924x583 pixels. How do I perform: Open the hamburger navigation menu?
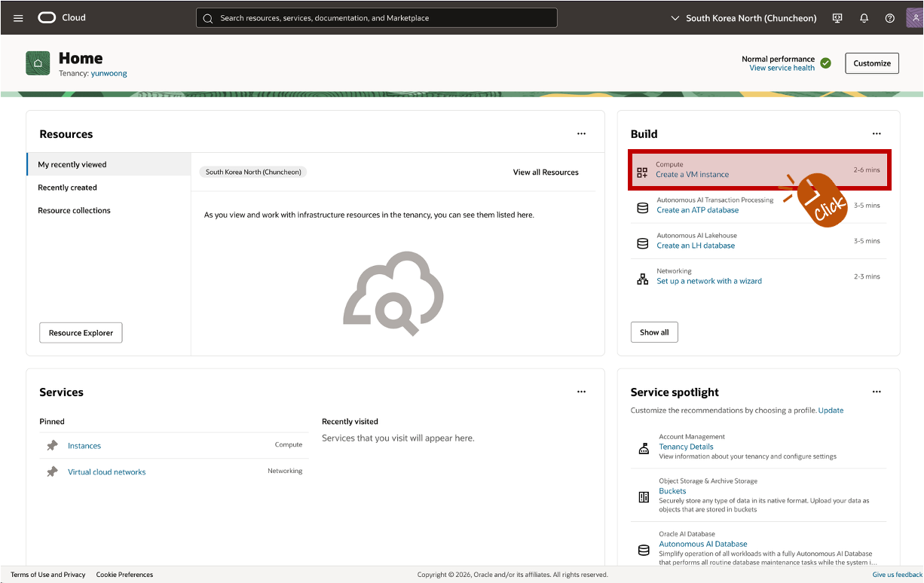click(x=18, y=18)
